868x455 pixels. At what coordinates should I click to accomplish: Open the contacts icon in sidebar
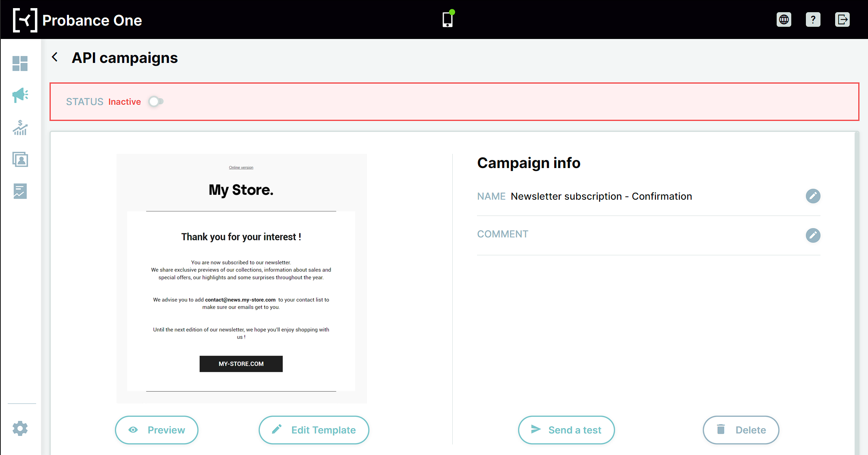pos(20,160)
